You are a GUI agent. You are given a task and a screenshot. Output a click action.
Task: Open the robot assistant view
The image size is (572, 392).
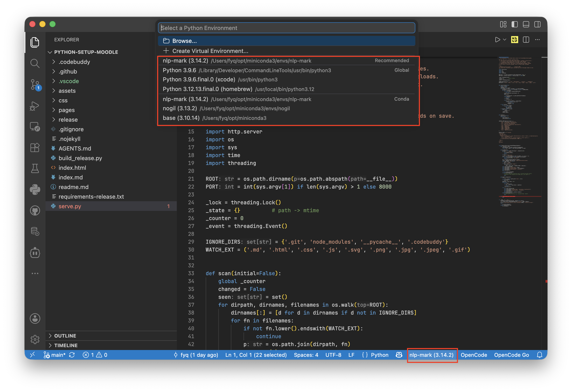coord(35,253)
